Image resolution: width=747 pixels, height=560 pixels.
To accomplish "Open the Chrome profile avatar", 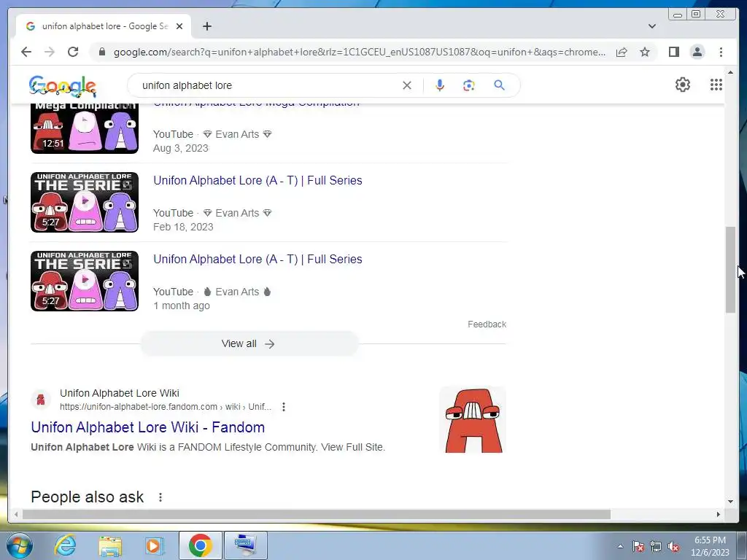I will (697, 52).
